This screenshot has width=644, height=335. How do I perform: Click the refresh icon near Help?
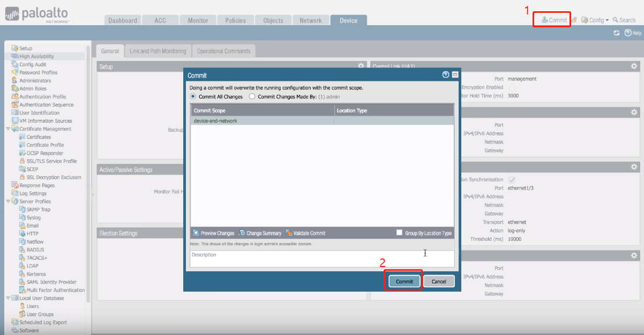pos(616,33)
